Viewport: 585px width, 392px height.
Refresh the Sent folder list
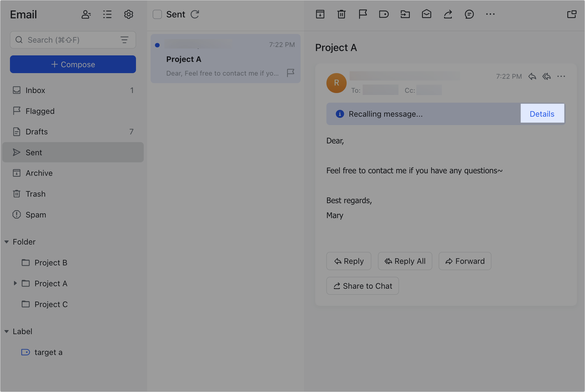[195, 14]
